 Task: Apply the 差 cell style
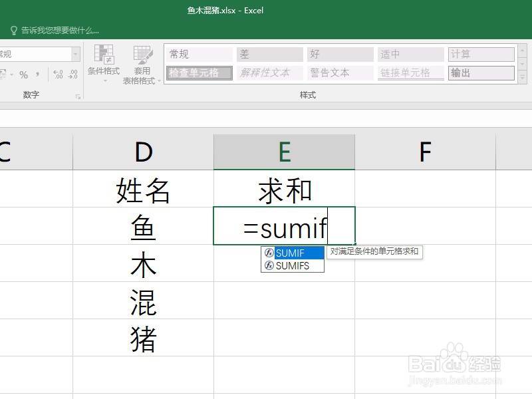[270, 55]
